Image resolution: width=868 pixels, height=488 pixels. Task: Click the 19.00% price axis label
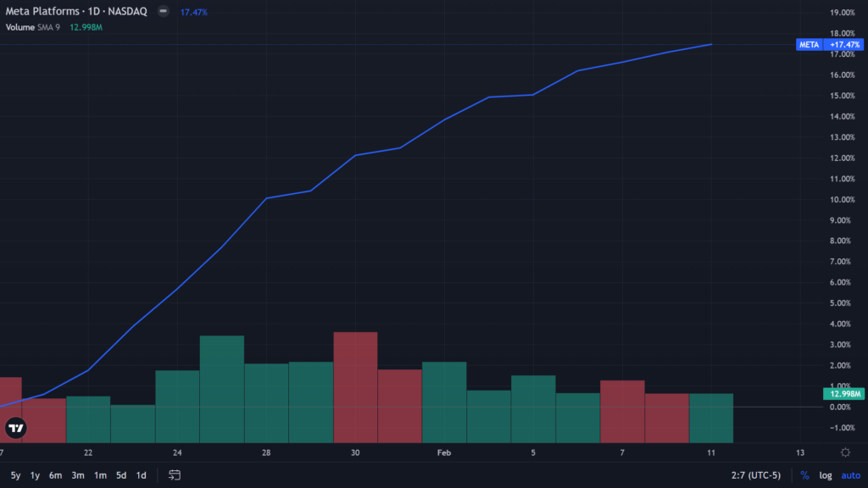coord(842,13)
